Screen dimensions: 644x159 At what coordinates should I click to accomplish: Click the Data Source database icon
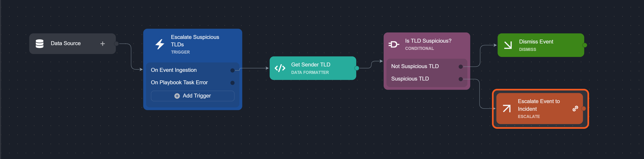[x=40, y=43]
